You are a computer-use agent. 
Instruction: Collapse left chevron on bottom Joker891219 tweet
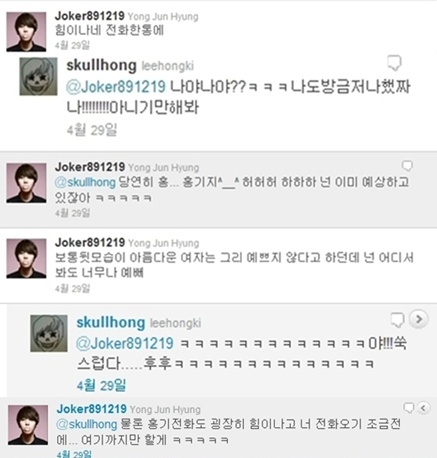click(x=423, y=408)
